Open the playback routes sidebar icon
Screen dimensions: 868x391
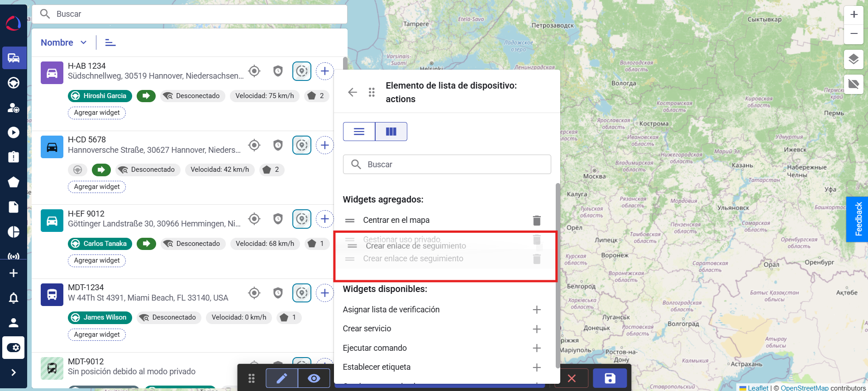(x=14, y=132)
